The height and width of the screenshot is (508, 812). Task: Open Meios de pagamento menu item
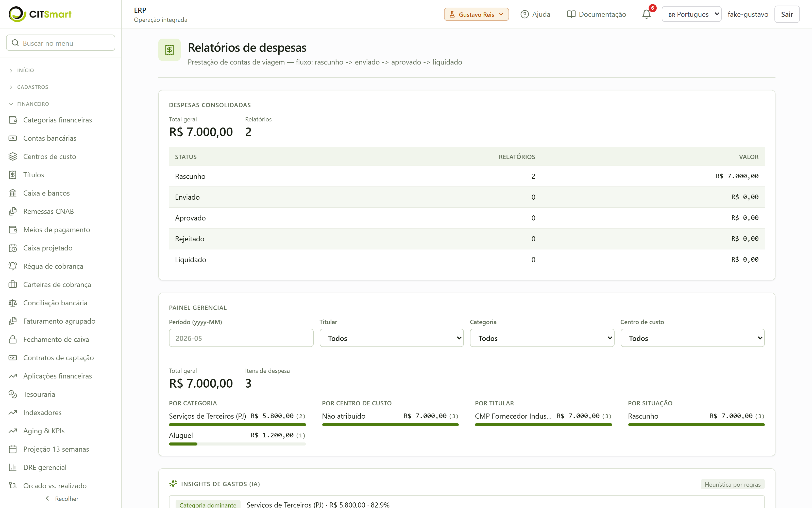(56, 230)
